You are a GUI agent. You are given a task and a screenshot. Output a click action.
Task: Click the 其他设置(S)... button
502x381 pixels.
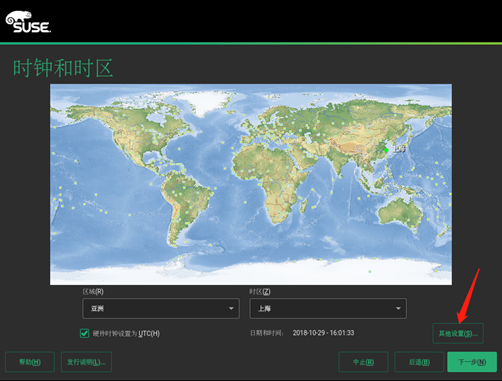pyautogui.click(x=458, y=333)
